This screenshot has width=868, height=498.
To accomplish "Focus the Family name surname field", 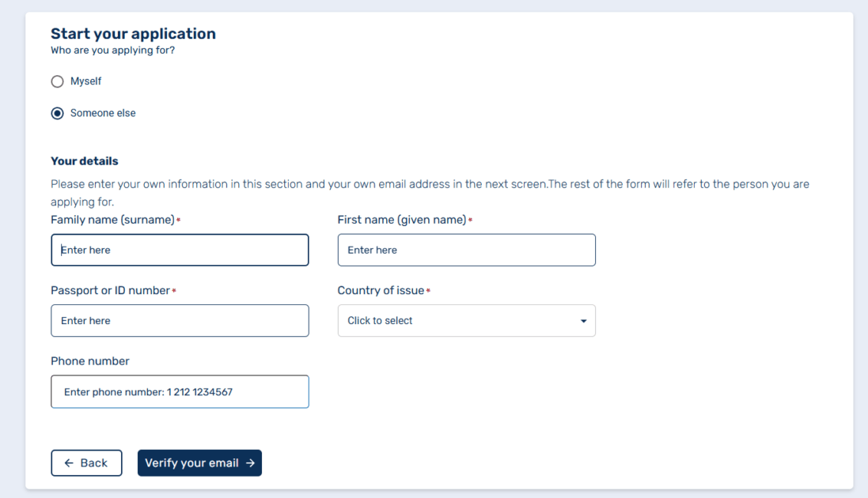I will pyautogui.click(x=180, y=250).
